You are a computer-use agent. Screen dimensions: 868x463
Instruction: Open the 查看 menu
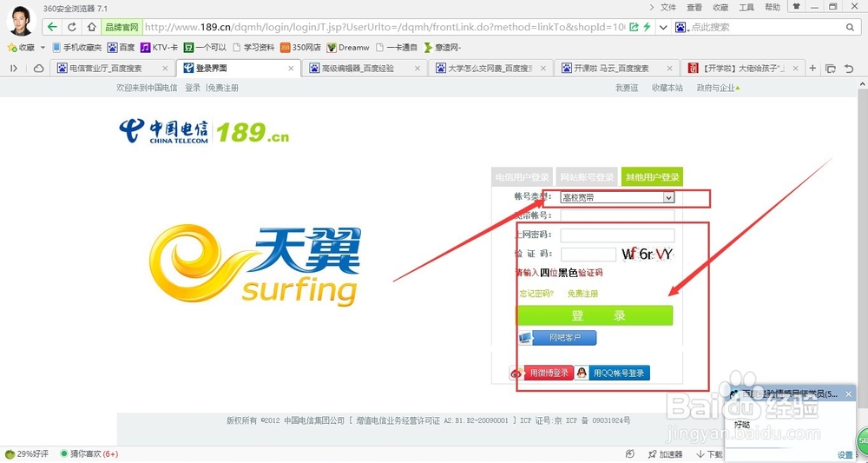pyautogui.click(x=694, y=7)
